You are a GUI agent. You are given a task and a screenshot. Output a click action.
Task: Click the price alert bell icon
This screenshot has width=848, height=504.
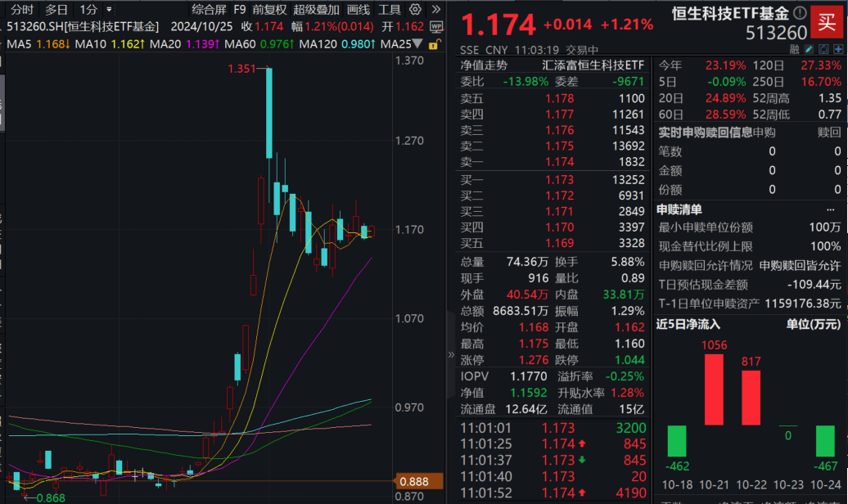[x=823, y=49]
